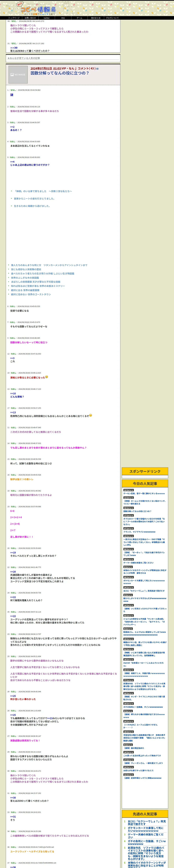Open sidebar article 『せーのっ！』で始まる曲
This screenshot has width=174, height=868.
coord(145,554)
